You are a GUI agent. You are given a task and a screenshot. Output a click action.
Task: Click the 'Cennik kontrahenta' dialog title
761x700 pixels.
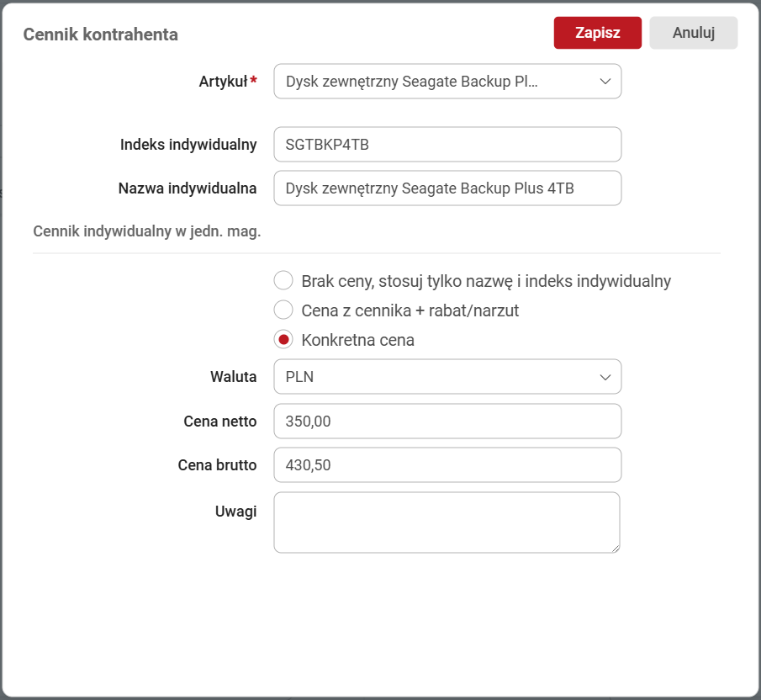100,34
